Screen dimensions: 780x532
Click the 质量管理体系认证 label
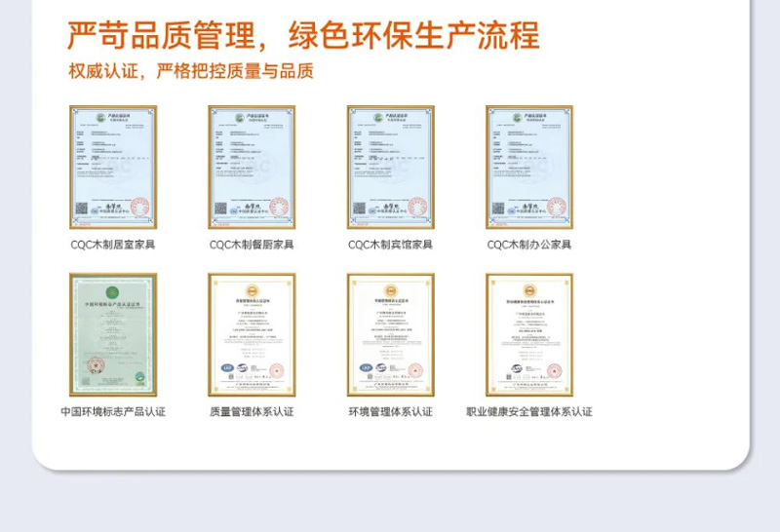[x=252, y=412]
